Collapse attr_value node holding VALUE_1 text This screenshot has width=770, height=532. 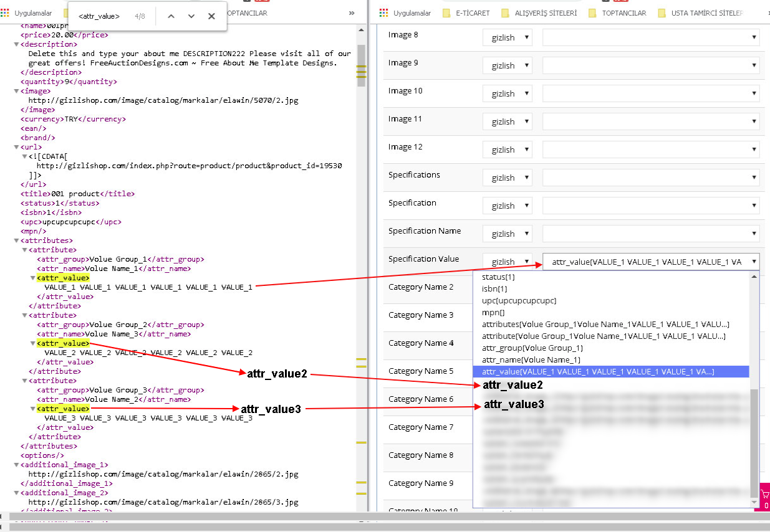click(32, 278)
